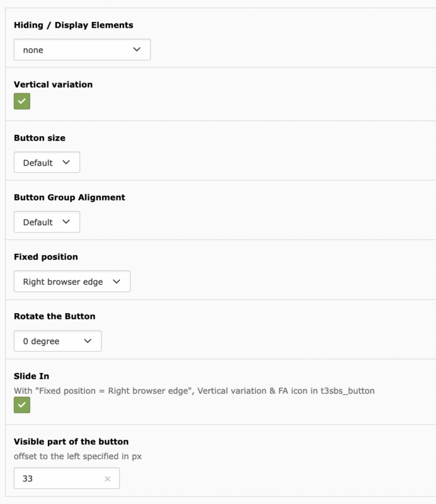Click the Fixed position field label
The width and height of the screenshot is (436, 504).
coord(45,257)
